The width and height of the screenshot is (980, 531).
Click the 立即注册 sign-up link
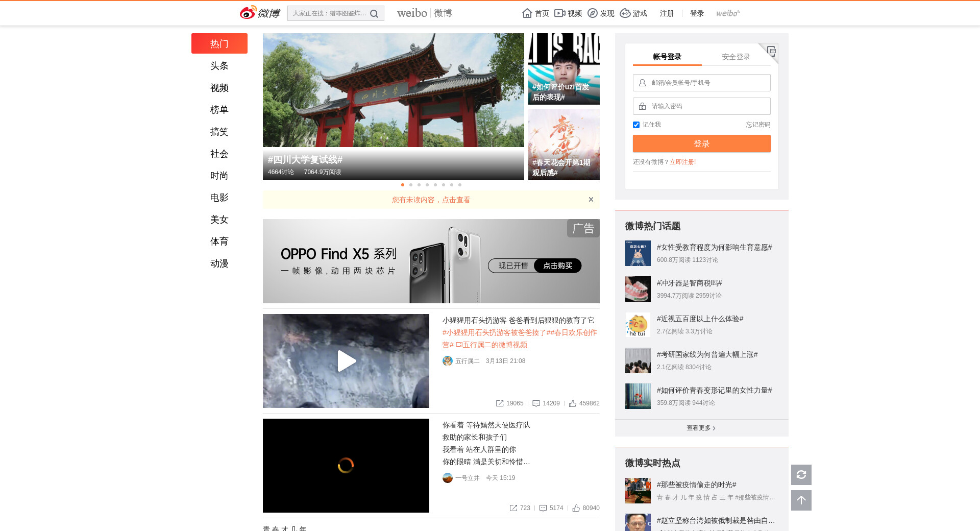click(682, 162)
